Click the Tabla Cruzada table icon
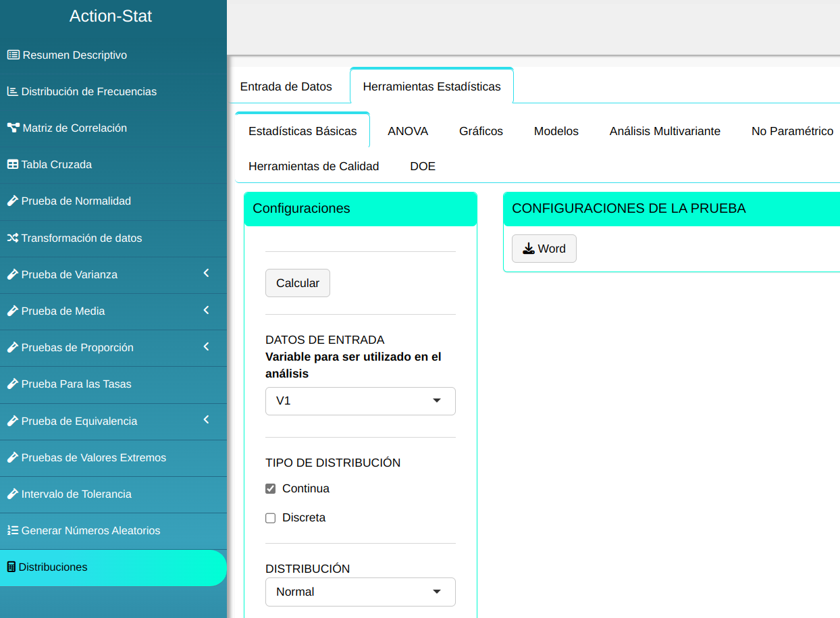 click(x=12, y=164)
